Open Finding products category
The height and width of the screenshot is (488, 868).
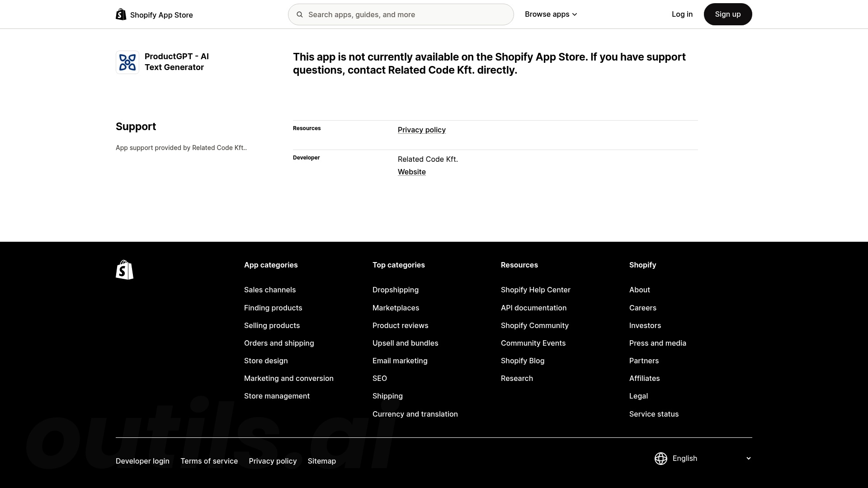click(273, 308)
